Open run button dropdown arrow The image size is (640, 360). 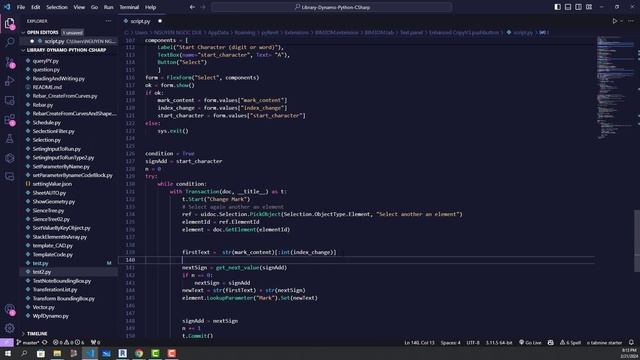pyautogui.click(x=622, y=21)
